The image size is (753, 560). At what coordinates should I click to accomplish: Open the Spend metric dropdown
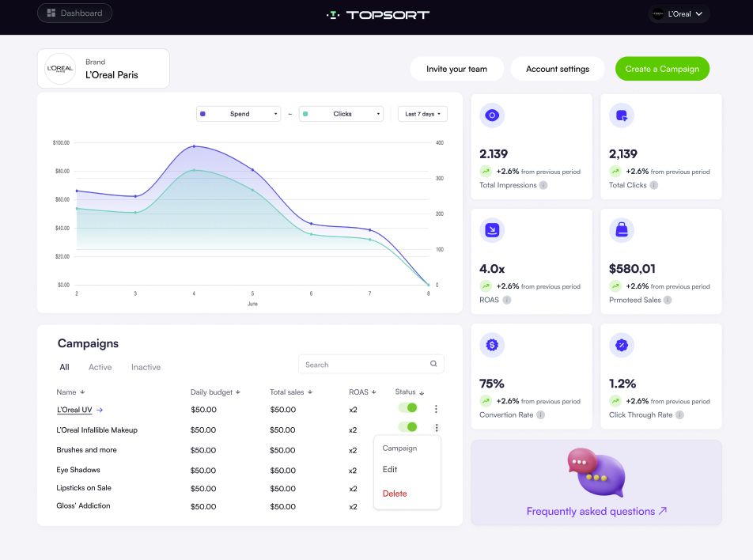point(239,113)
